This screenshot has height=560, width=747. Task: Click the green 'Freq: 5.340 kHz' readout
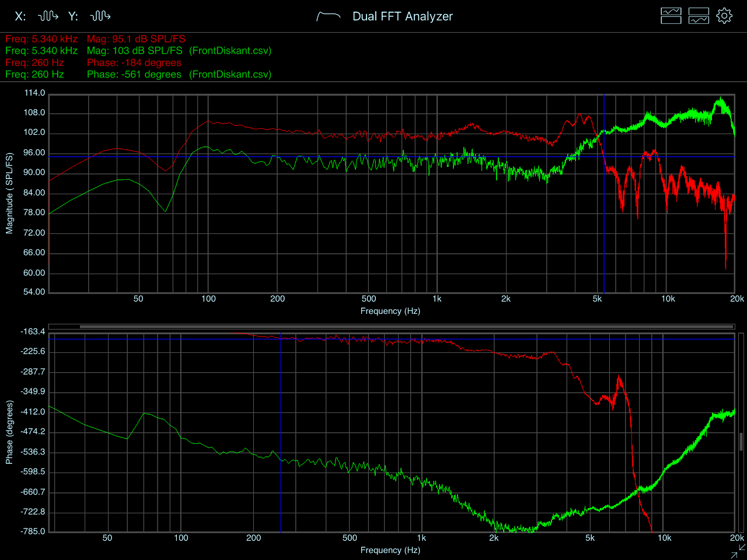[x=41, y=51]
